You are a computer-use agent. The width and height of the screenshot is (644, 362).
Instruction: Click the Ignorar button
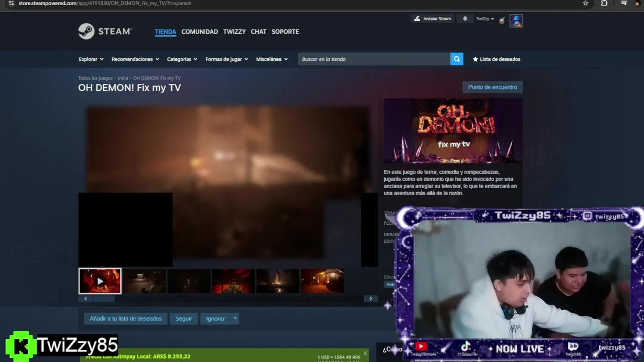[x=215, y=318]
